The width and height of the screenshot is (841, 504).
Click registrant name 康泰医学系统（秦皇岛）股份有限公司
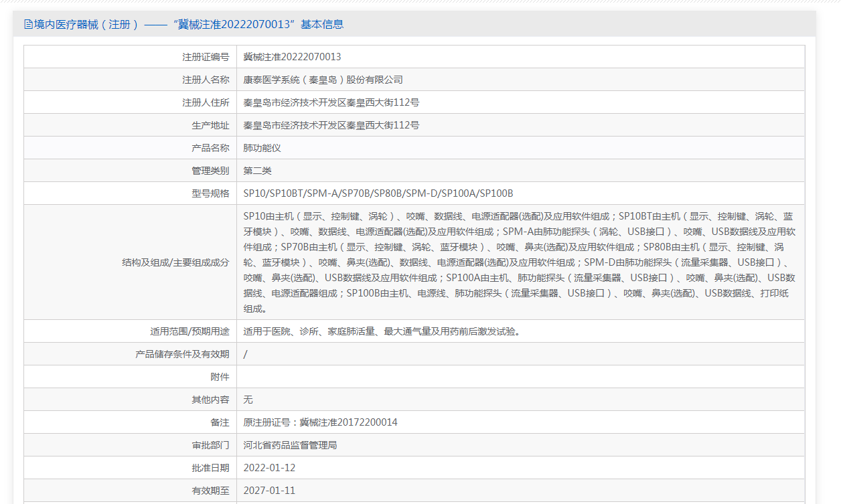[323, 80]
